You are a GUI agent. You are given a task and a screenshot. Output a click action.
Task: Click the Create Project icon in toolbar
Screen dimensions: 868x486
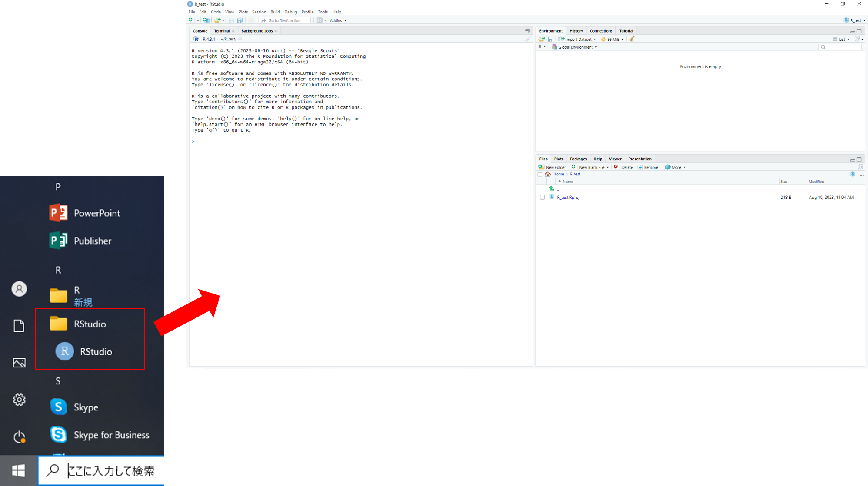(x=206, y=20)
